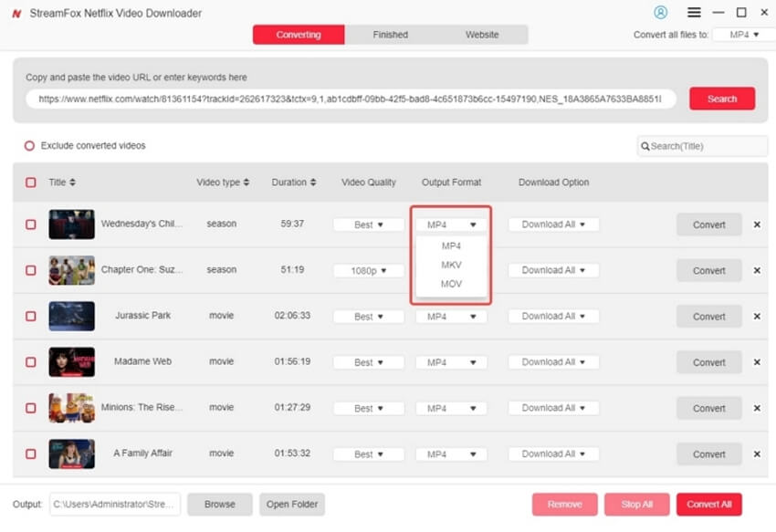Viewport: 776px width, 532px height.
Task: Click the Browse button
Action: [220, 505]
